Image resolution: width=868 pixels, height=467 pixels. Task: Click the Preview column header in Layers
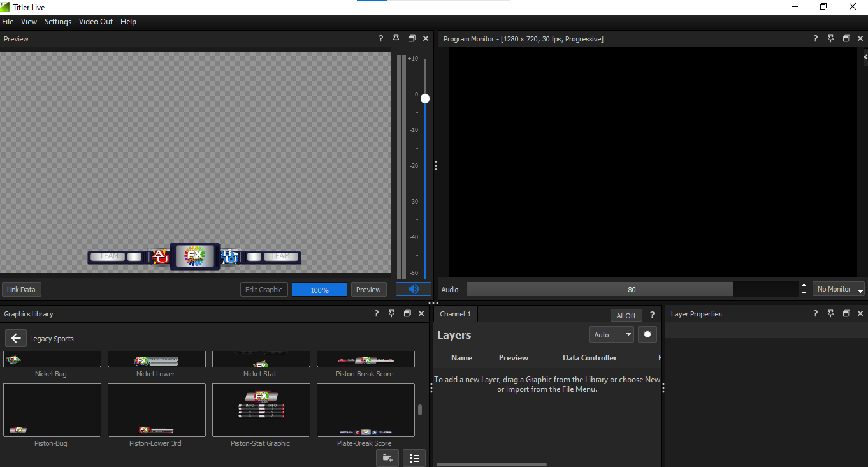coord(513,358)
